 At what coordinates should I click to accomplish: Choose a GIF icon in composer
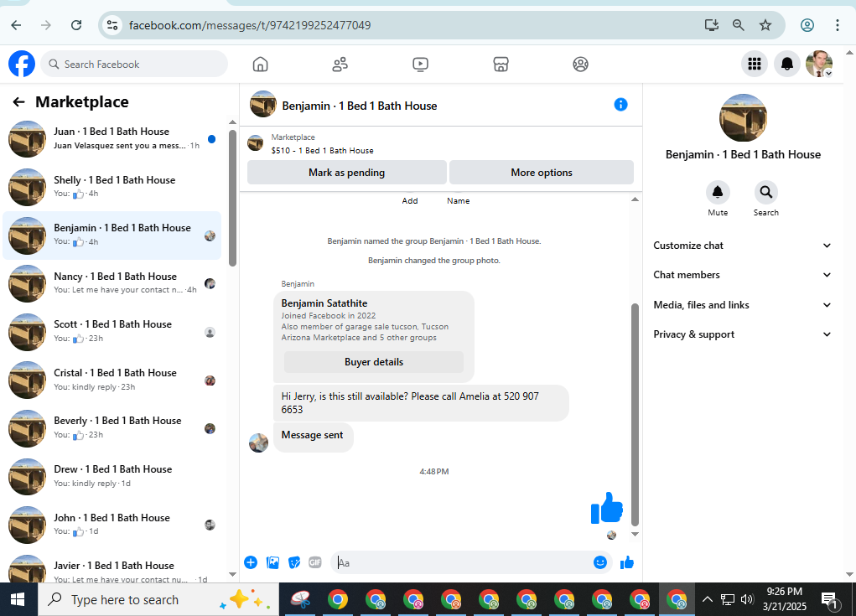coord(315,562)
